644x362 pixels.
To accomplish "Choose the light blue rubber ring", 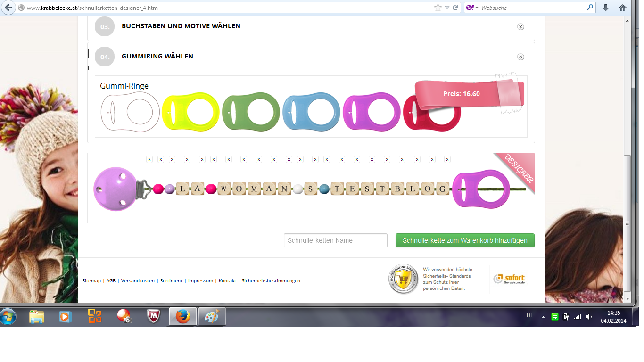I will pos(311,112).
